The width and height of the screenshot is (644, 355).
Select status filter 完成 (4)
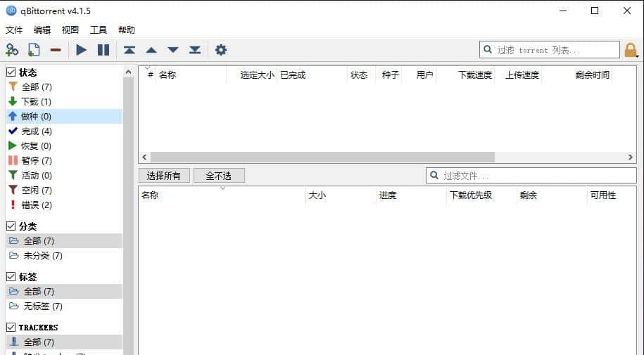click(65, 131)
